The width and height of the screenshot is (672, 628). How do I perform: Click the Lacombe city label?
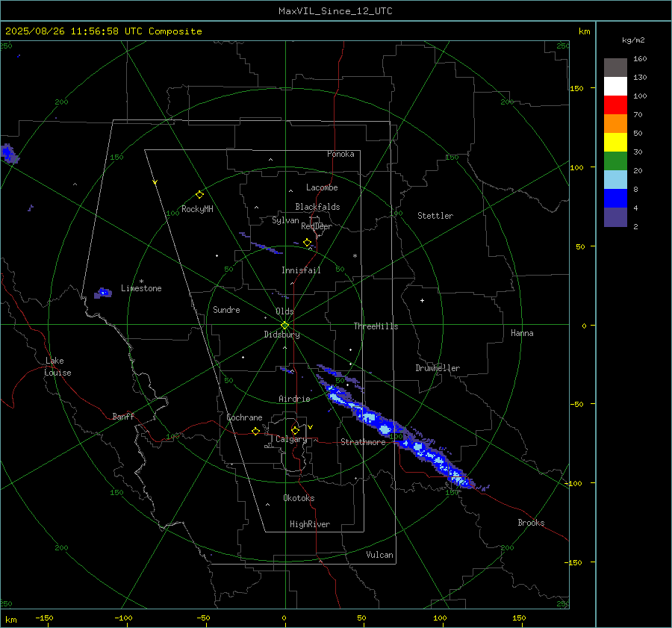tap(322, 187)
